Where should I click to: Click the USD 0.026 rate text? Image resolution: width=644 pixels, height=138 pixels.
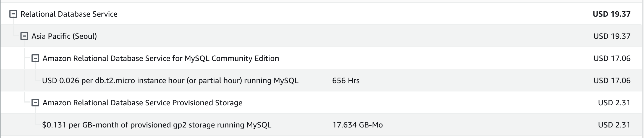point(61,81)
